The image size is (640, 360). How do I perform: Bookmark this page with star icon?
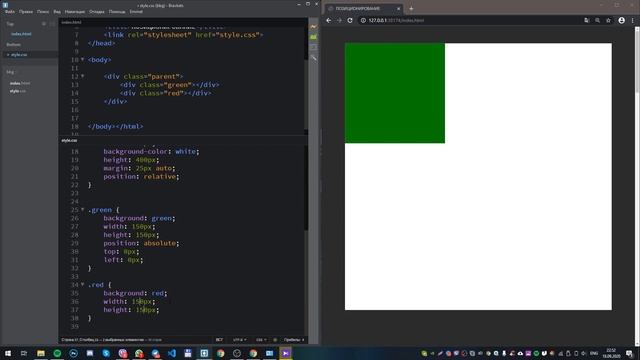point(608,20)
